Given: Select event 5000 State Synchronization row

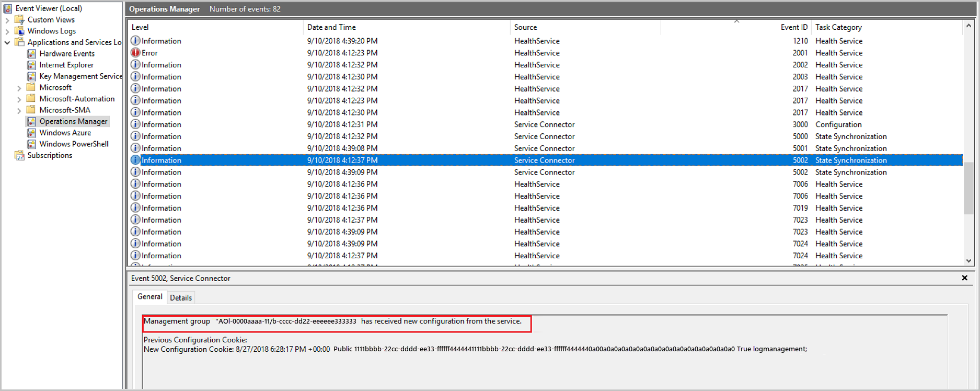Looking at the screenshot, I should 546,136.
